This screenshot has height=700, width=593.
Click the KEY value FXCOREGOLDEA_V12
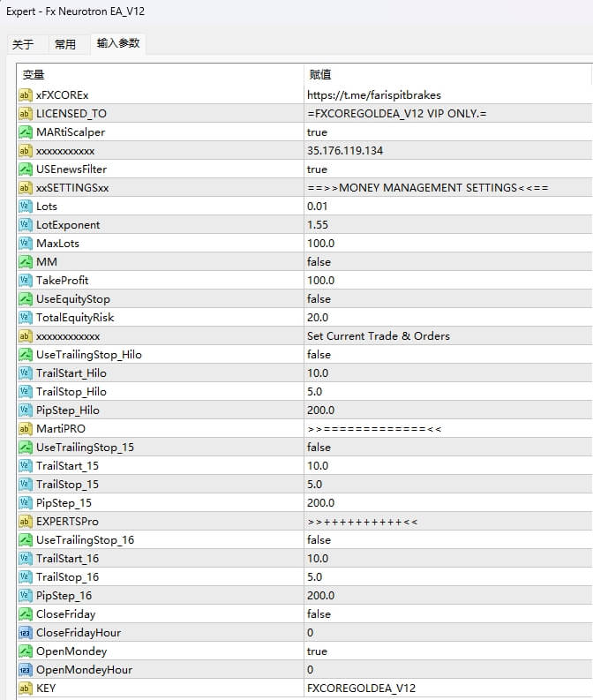point(361,688)
